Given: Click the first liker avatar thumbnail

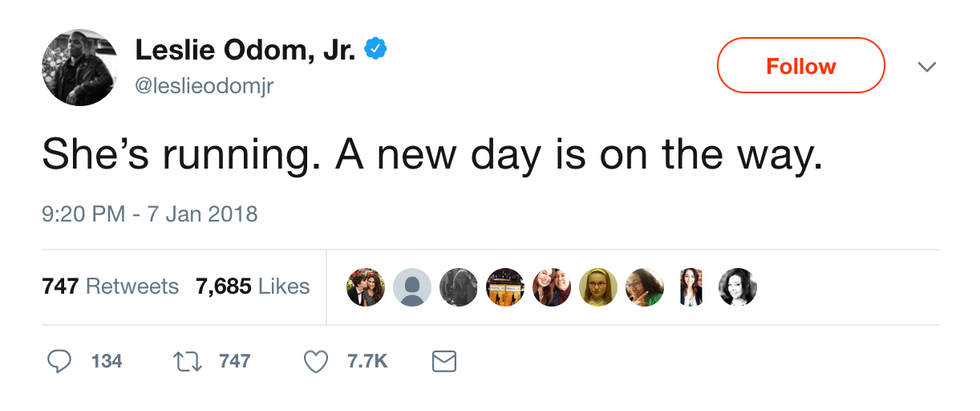Looking at the screenshot, I should tap(366, 287).
